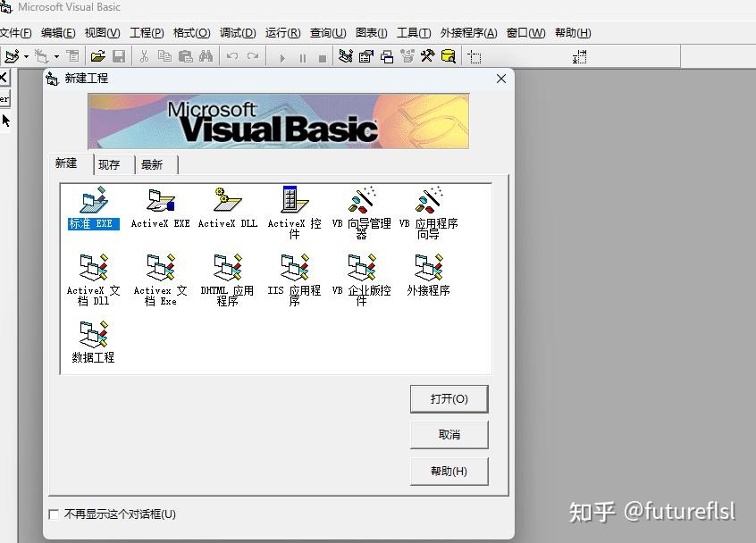Choose the ActiveX 控件 project icon
This screenshot has width=756, height=543.
[295, 213]
